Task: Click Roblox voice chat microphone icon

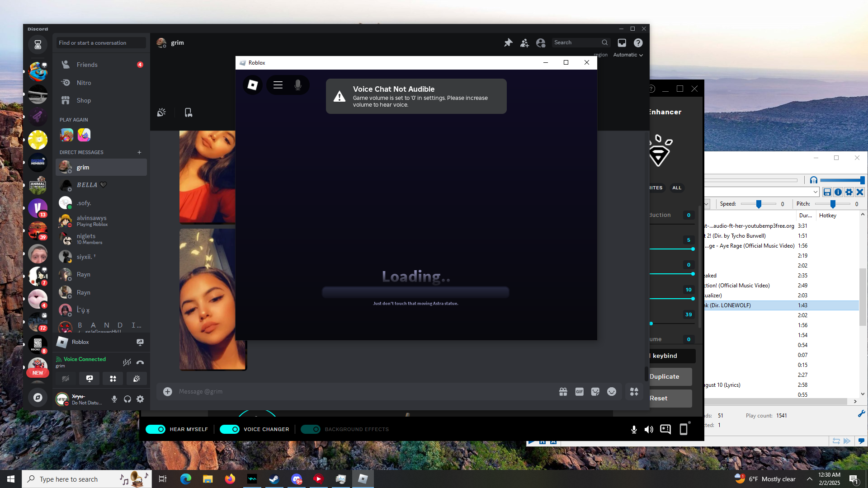Action: click(298, 85)
